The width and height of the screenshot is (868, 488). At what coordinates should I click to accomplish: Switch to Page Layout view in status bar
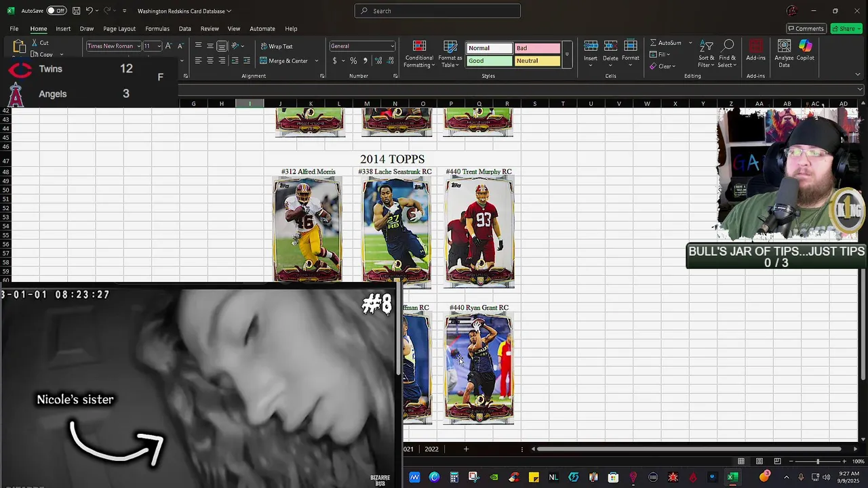[759, 462]
